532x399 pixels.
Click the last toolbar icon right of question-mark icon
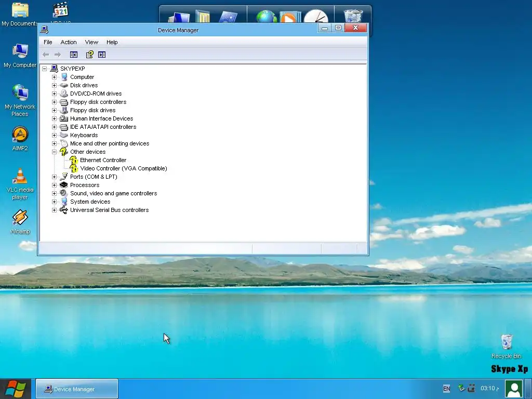coord(102,55)
